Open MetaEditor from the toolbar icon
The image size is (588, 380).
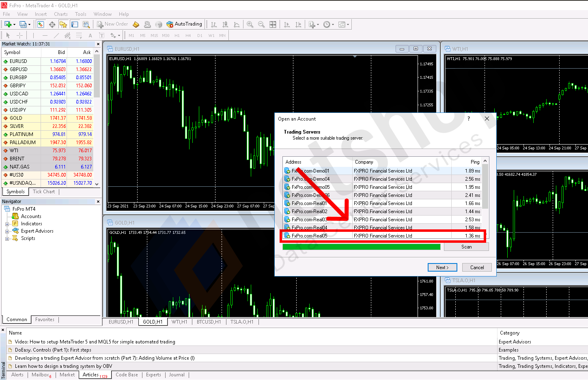(136, 24)
